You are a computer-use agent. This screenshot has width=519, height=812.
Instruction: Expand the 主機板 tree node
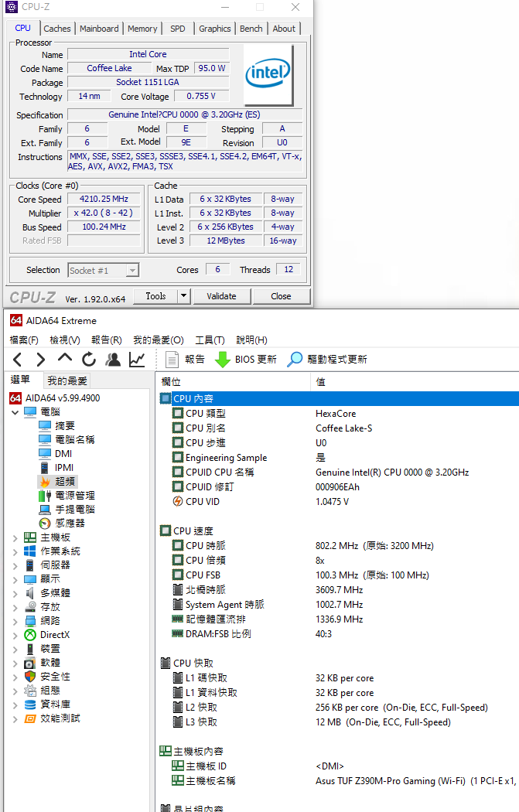(15, 538)
